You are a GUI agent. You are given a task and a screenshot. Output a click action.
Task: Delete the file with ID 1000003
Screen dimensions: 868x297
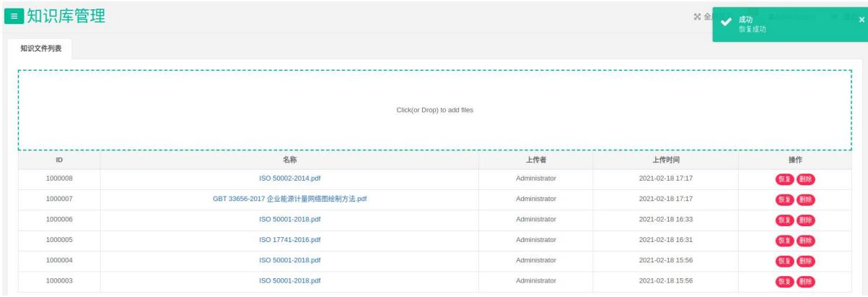(805, 281)
